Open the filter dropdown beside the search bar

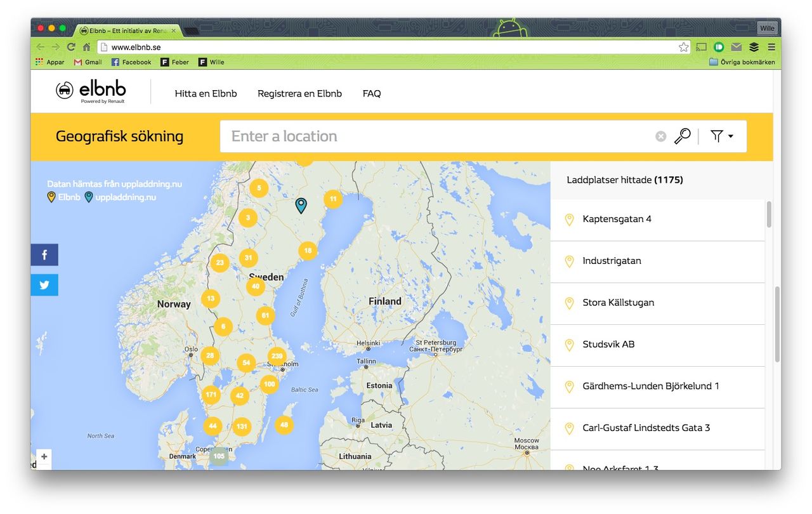point(722,136)
